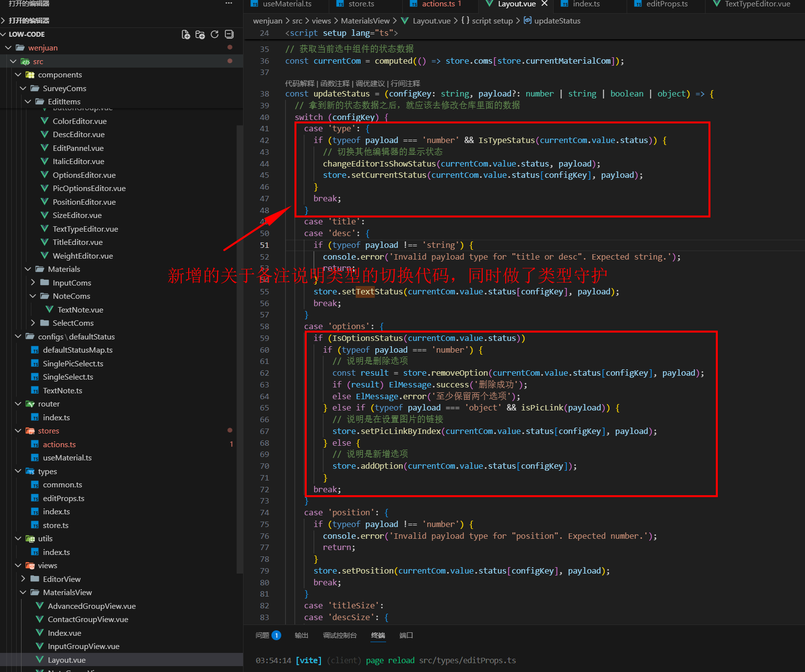
Task: Open OptionsEditor.vue file
Action: (x=84, y=175)
